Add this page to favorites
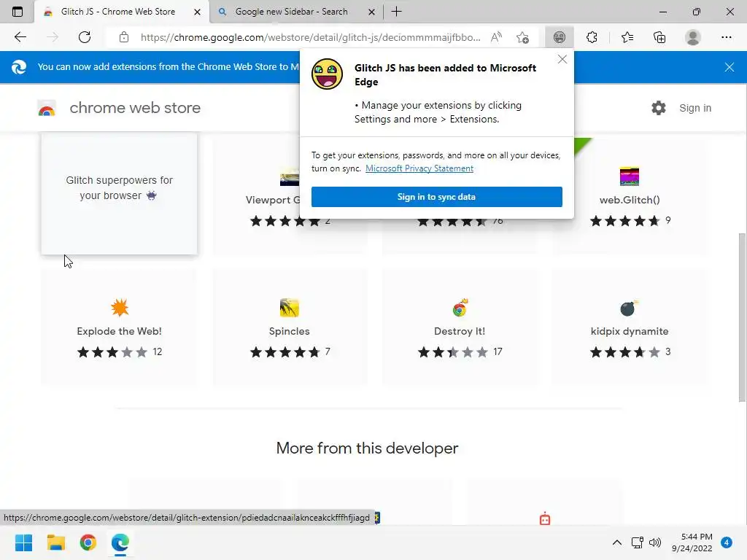Viewport: 747px width, 560px height. coord(522,37)
